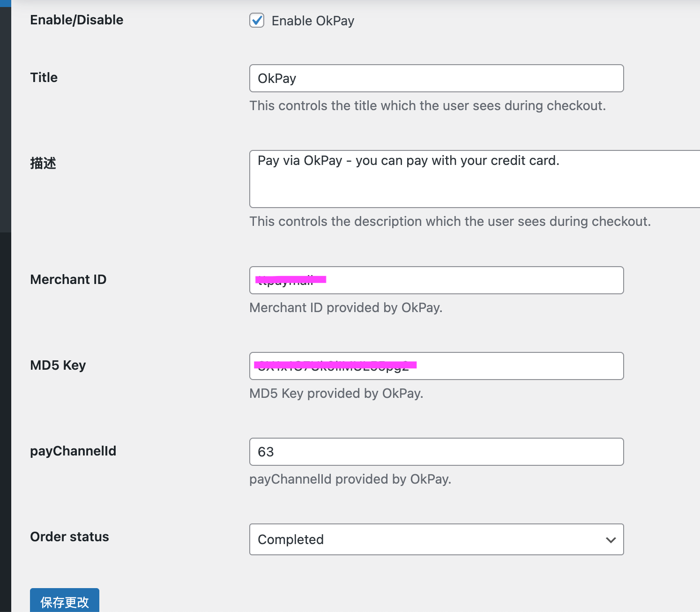Select the 'Enable OkPay' checkbox label text
This screenshot has height=612, width=700.
point(313,21)
